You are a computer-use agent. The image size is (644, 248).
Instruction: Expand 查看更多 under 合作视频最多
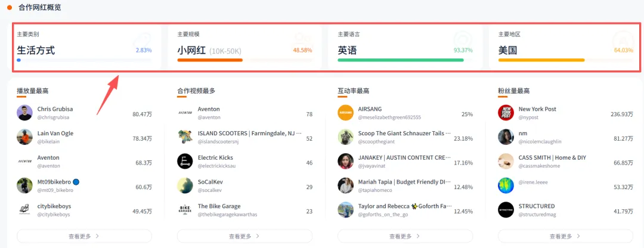(244, 236)
